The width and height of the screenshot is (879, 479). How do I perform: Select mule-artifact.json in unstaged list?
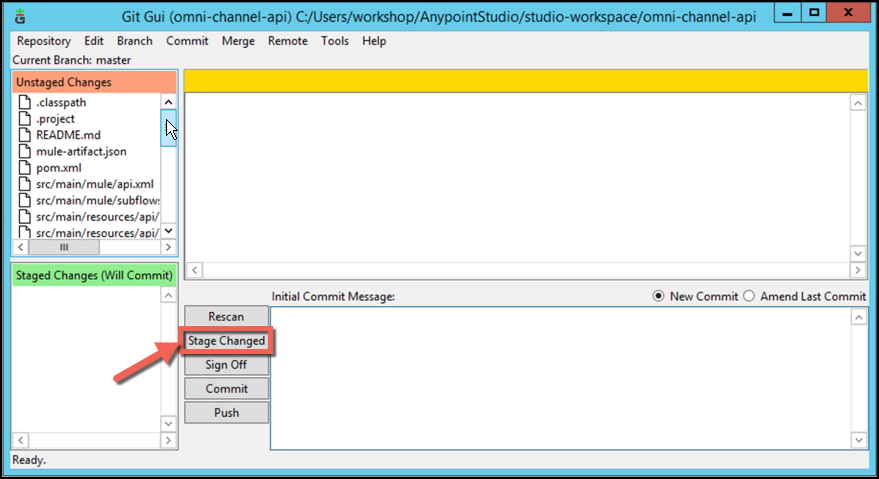pos(81,151)
